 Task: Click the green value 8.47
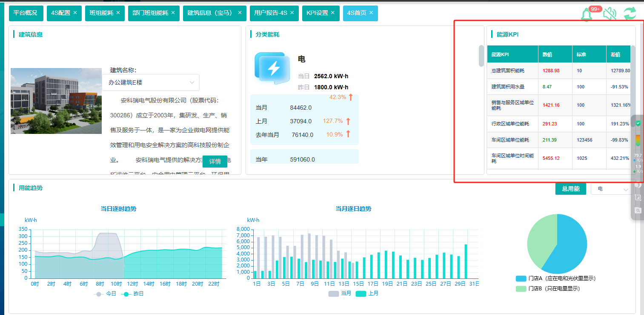pos(547,87)
